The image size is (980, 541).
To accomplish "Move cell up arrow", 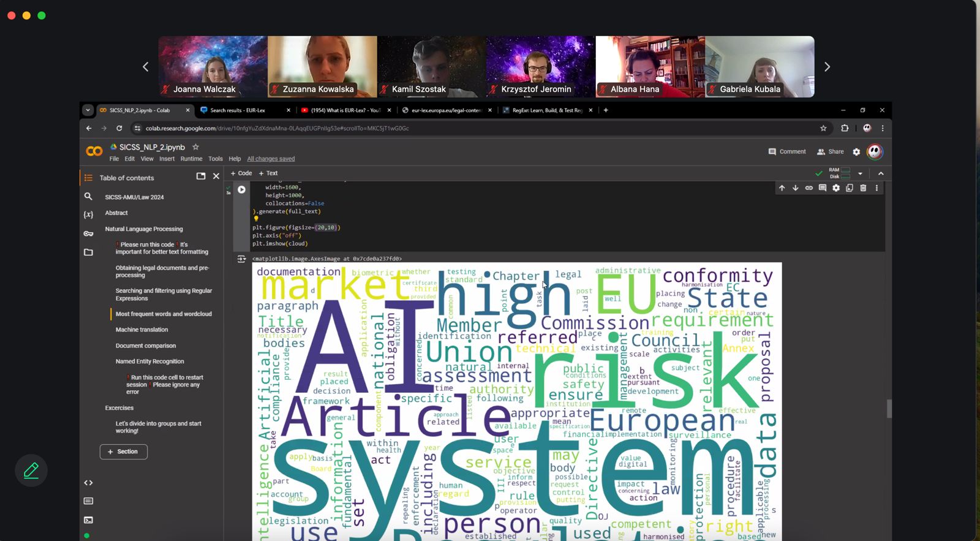I will click(x=782, y=188).
